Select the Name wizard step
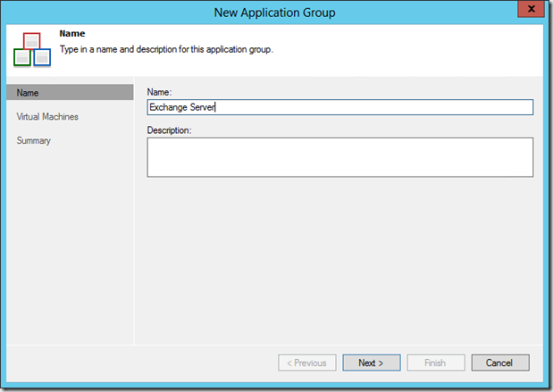This screenshot has height=392, width=553. [x=70, y=93]
